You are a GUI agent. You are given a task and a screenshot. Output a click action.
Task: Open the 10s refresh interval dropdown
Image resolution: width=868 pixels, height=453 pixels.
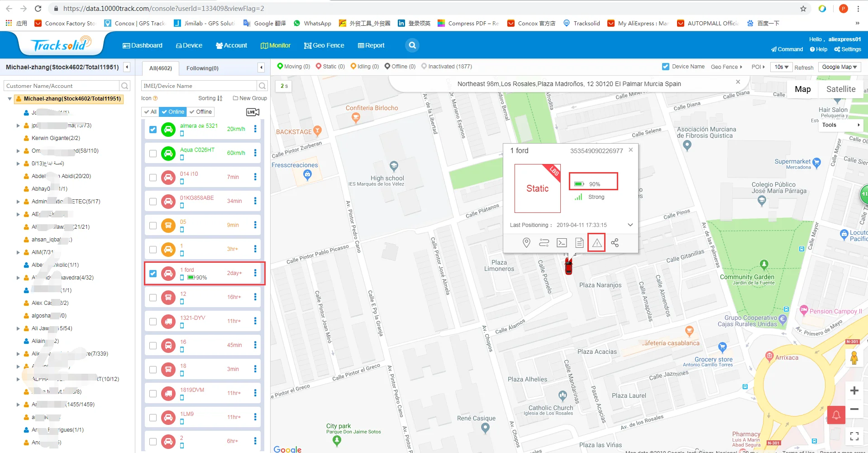click(x=782, y=67)
